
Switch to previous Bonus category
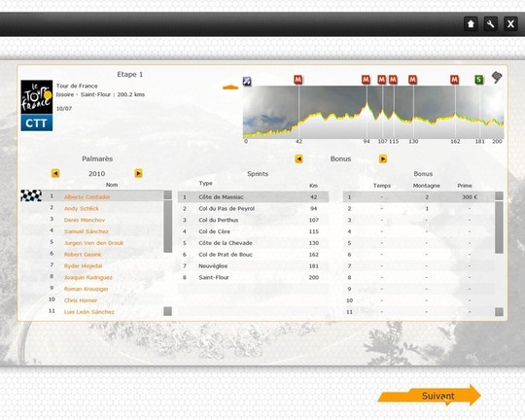point(299,158)
